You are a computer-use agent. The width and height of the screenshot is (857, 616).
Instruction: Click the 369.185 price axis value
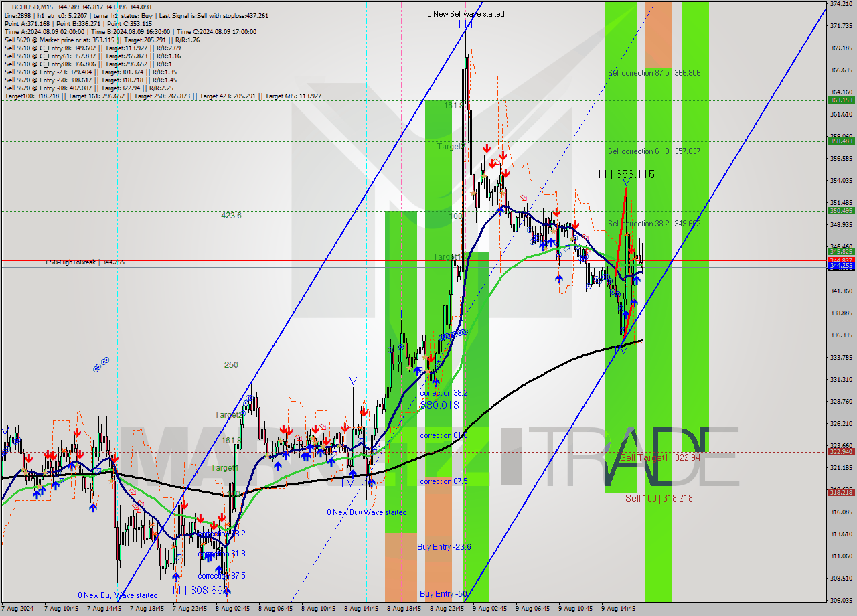coord(840,48)
